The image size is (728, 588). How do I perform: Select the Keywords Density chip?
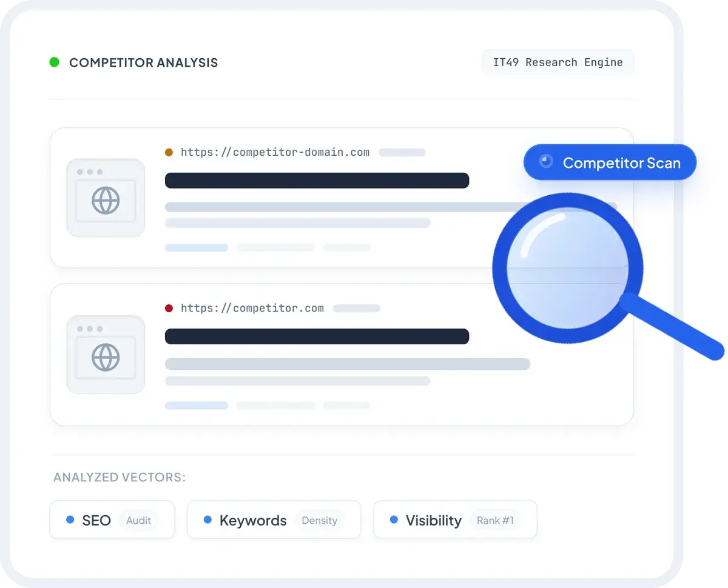coord(274,520)
